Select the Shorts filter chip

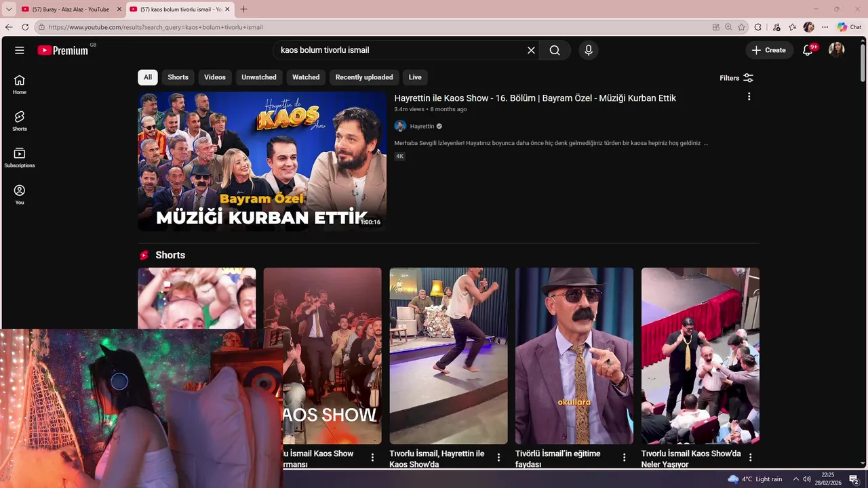click(x=178, y=77)
